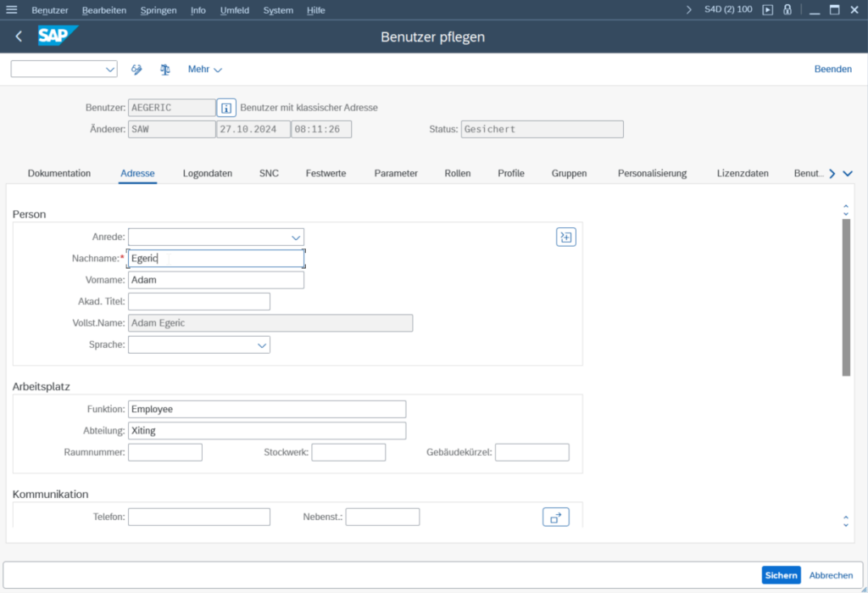Open the Anrede dropdown
The image size is (868, 593).
coord(296,238)
